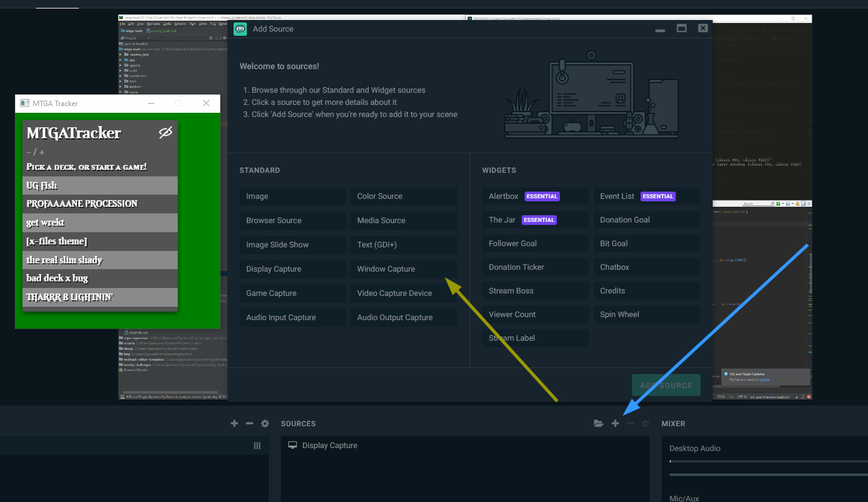Minimize the MTGA Tracker window
868x502 pixels.
coord(150,104)
